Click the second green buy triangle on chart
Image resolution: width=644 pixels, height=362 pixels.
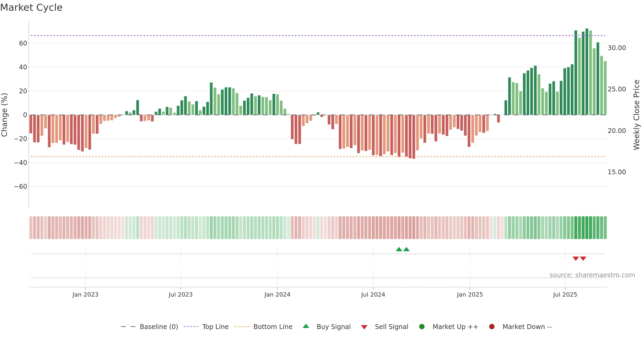(407, 249)
